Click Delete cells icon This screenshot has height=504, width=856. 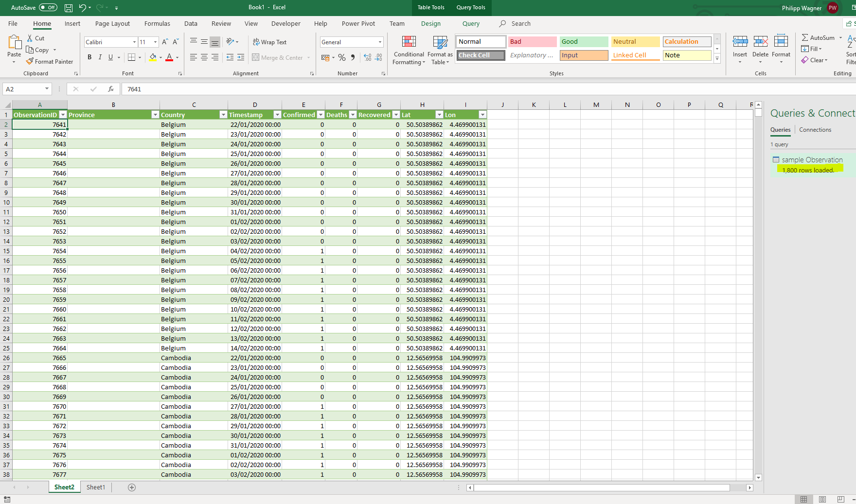click(761, 42)
